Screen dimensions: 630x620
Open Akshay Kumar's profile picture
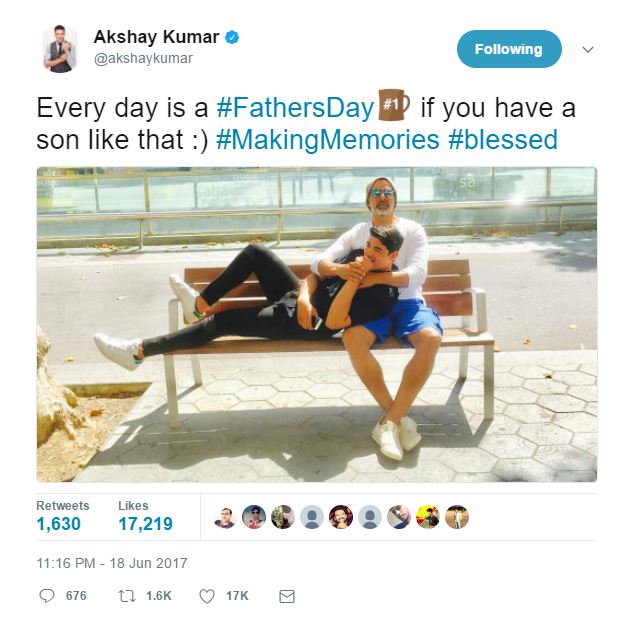coord(60,48)
